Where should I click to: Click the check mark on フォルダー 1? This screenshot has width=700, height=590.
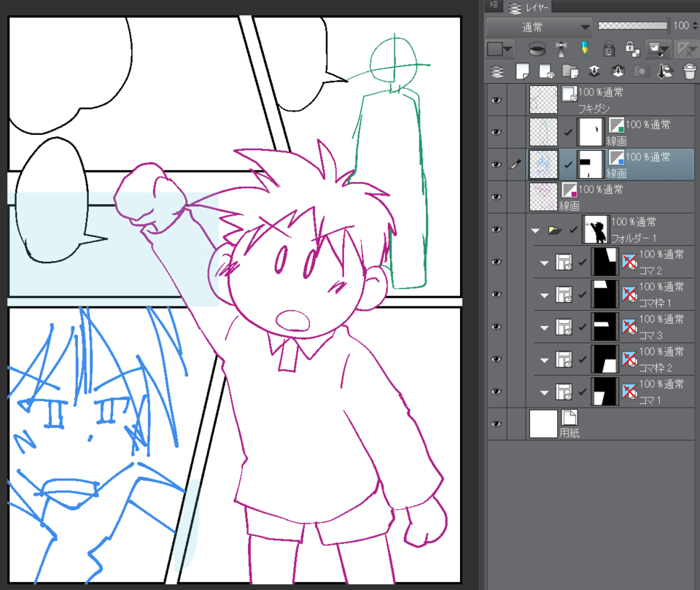(x=574, y=230)
